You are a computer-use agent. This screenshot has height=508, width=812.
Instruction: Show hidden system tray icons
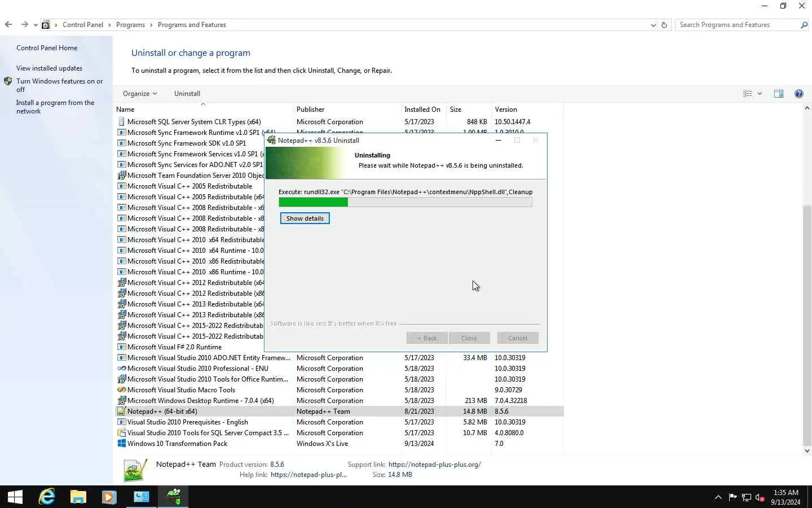(718, 497)
